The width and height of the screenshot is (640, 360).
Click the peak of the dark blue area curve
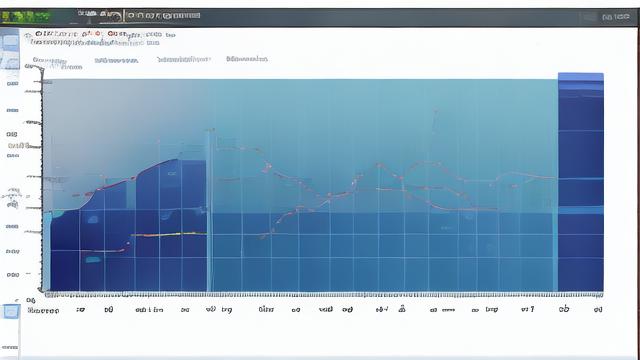click(x=177, y=160)
